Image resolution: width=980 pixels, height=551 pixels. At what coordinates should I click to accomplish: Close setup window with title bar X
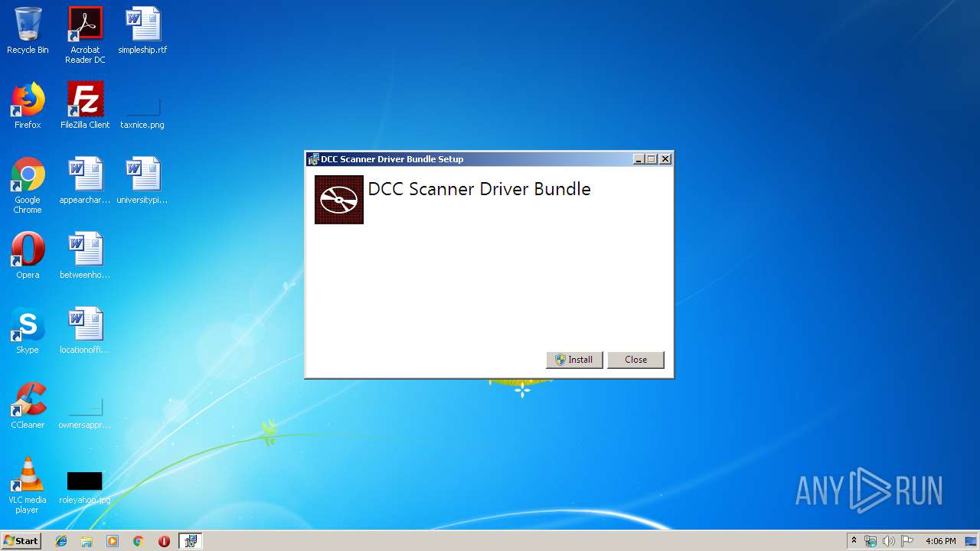click(665, 159)
